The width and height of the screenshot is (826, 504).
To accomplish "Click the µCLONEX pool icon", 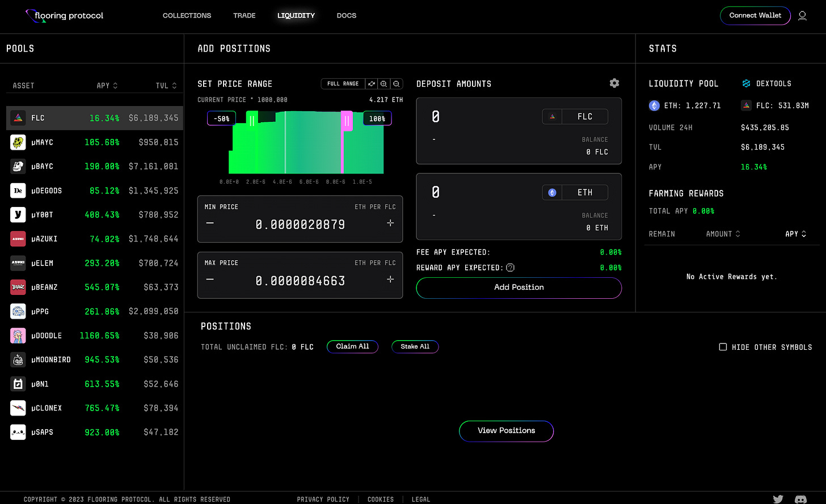I will point(18,408).
